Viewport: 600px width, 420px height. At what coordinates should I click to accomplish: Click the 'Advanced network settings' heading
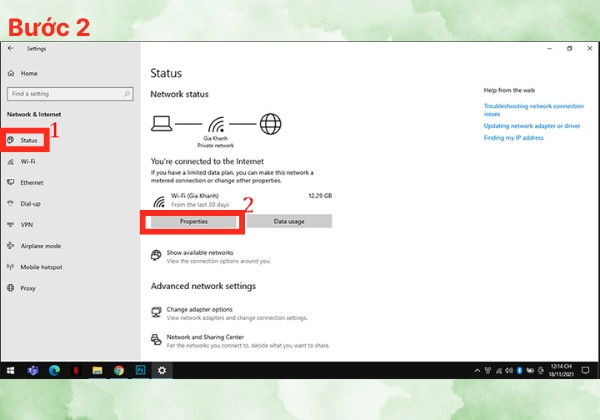pyautogui.click(x=203, y=286)
